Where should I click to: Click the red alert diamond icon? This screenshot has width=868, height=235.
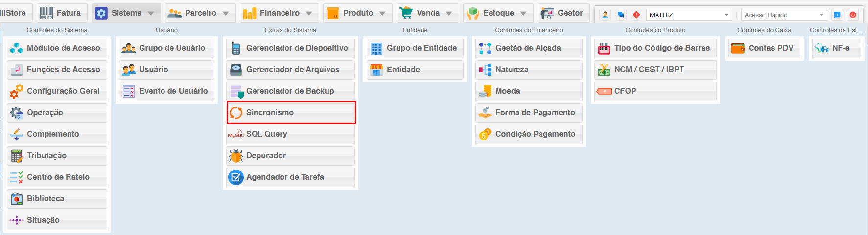(x=636, y=15)
